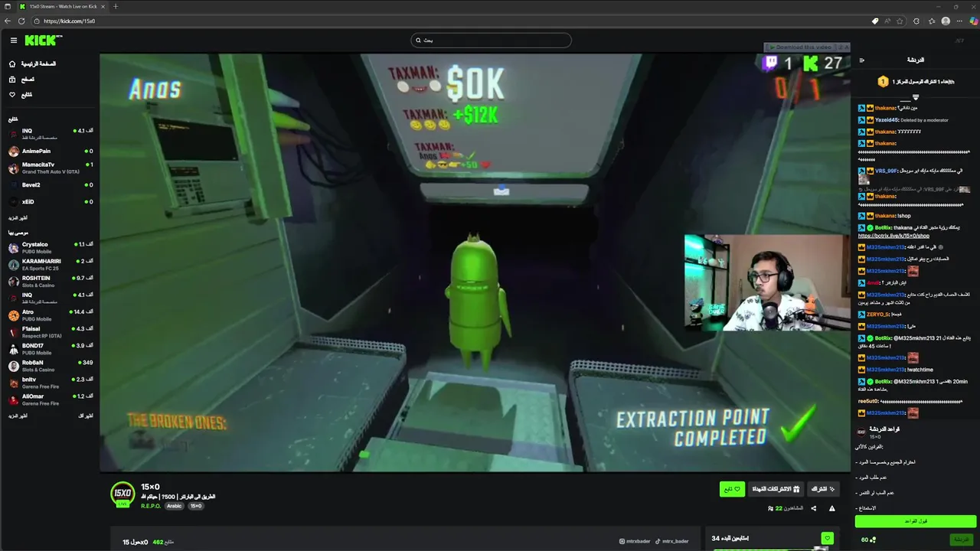Image resolution: width=980 pixels, height=551 pixels.
Task: Click the search input field
Action: [x=491, y=40]
